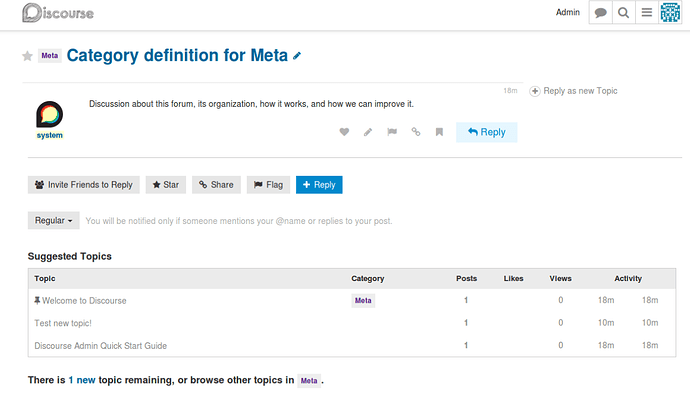Image resolution: width=690 pixels, height=408 pixels.
Task: Click the Share button
Action: (216, 185)
